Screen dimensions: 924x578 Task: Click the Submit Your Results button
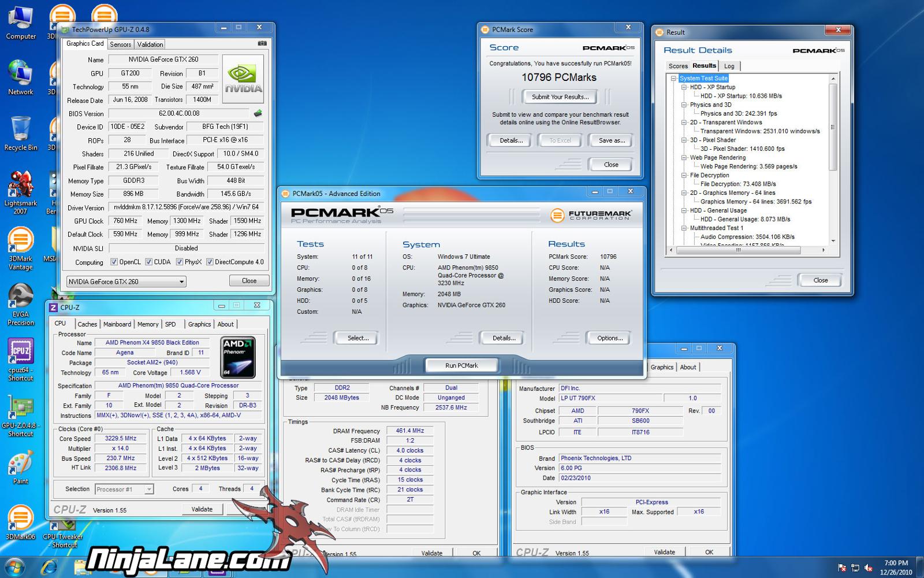pos(560,97)
